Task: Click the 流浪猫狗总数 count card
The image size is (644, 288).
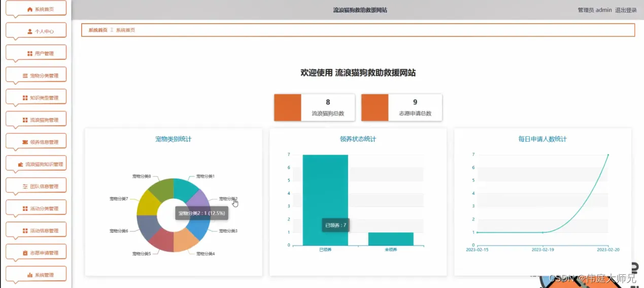Action: tap(314, 107)
